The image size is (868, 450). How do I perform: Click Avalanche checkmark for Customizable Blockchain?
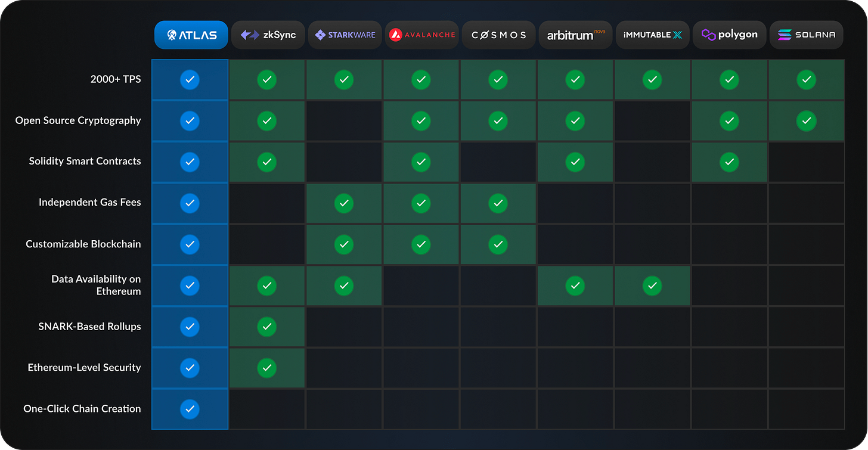(x=421, y=244)
